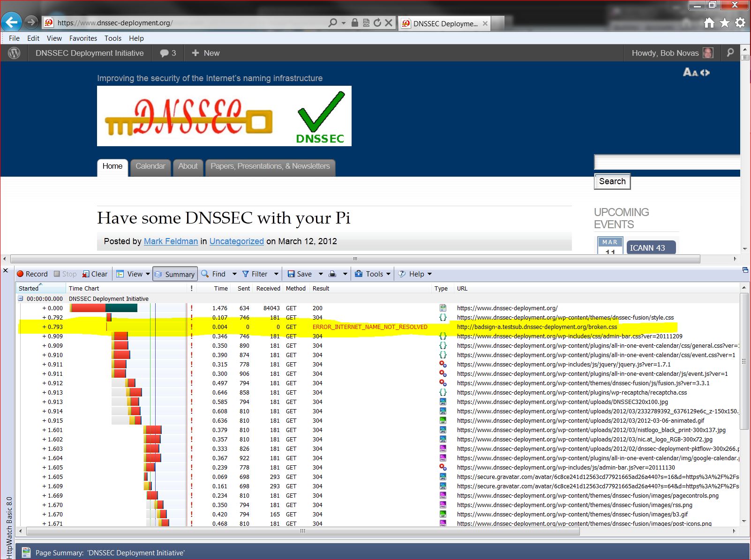The image size is (751, 560).
Task: Click the time chart bar for the first request
Action: [104, 308]
